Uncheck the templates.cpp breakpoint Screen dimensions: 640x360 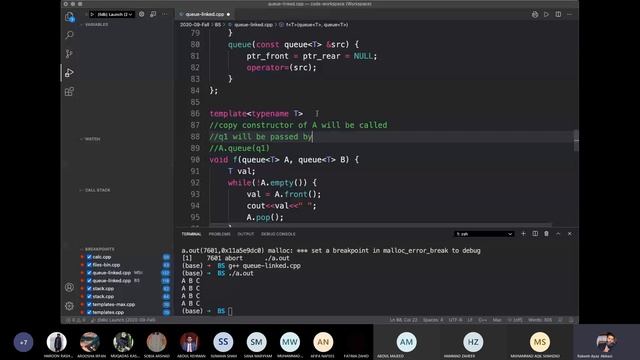coord(89,312)
